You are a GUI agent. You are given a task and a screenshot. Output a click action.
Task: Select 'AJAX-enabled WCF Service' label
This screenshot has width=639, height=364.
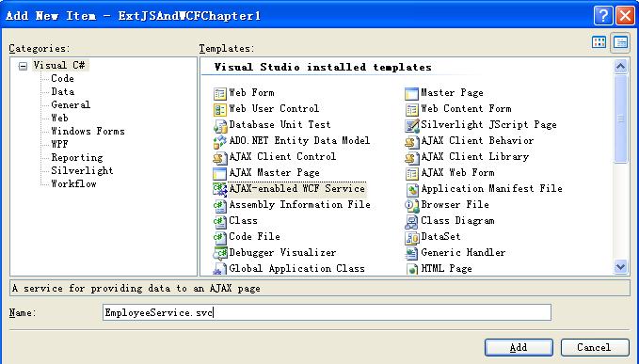pos(297,189)
